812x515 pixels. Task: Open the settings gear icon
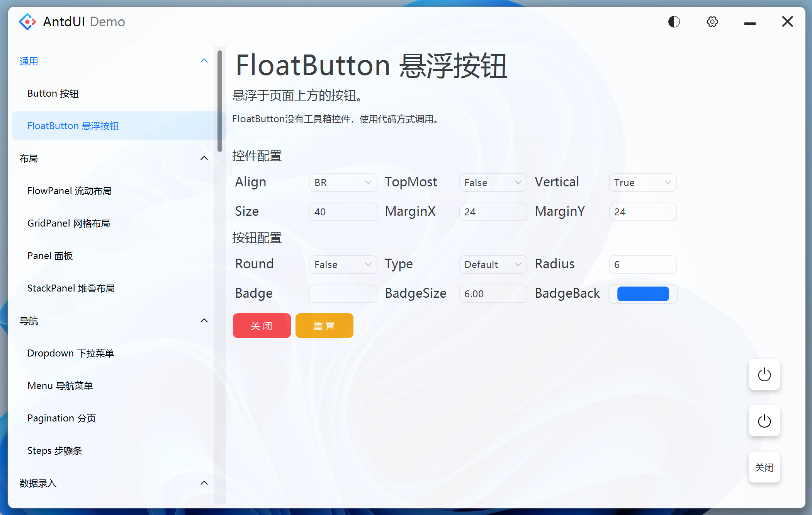[x=712, y=22]
